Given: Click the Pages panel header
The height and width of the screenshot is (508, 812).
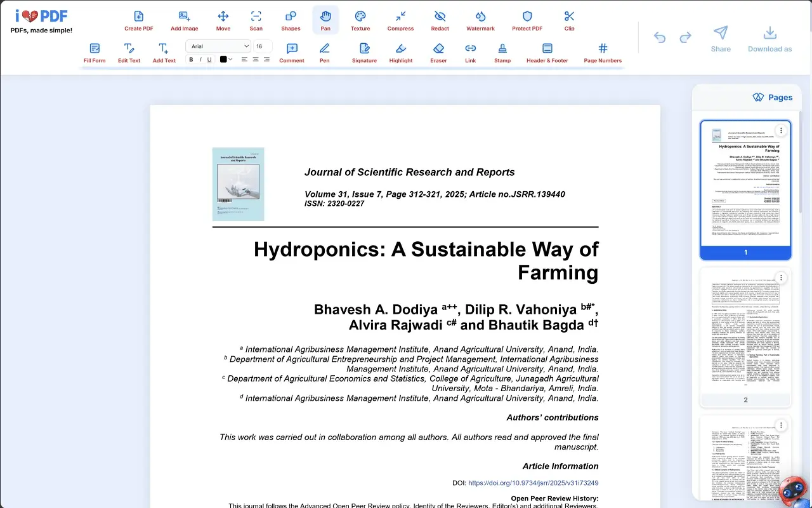Looking at the screenshot, I should tap(772, 97).
